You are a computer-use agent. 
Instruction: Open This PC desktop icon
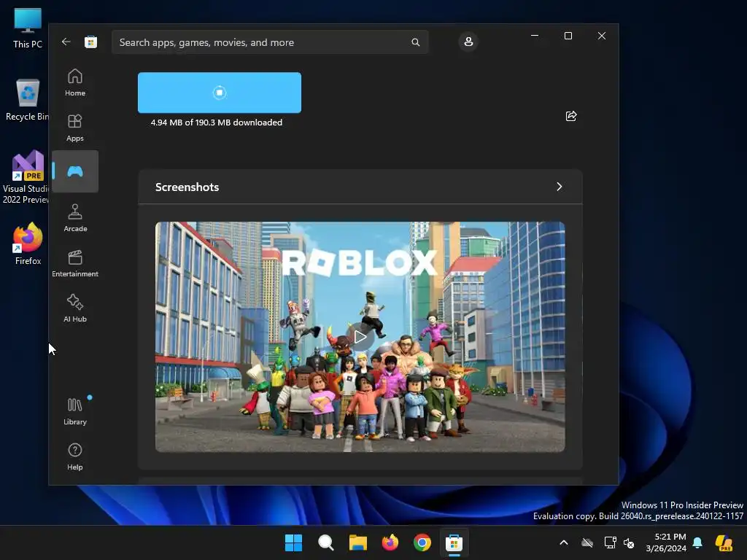pos(28,28)
